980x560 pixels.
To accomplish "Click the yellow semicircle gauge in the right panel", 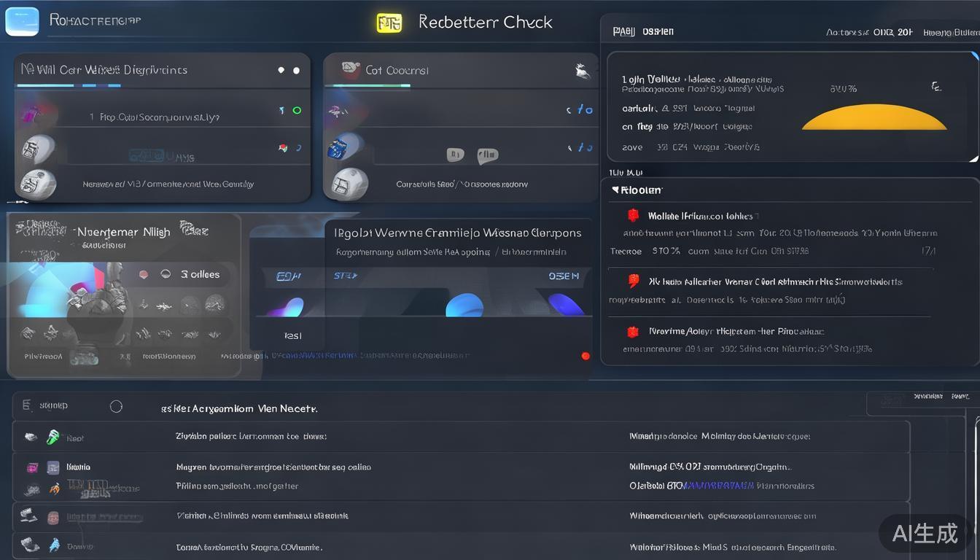I will coord(874,118).
